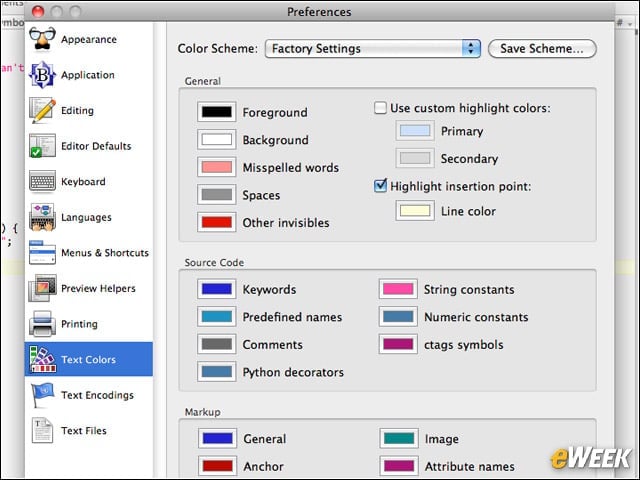Click the Predefined names color swatch
The image size is (640, 480).
217,316
